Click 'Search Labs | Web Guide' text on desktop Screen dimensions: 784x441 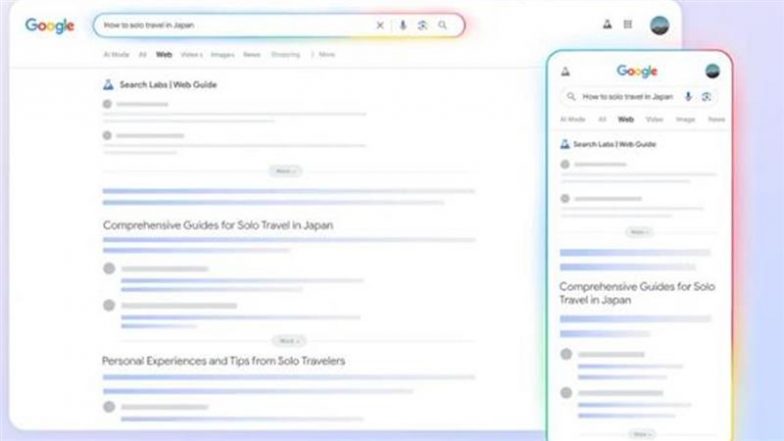[x=168, y=84]
